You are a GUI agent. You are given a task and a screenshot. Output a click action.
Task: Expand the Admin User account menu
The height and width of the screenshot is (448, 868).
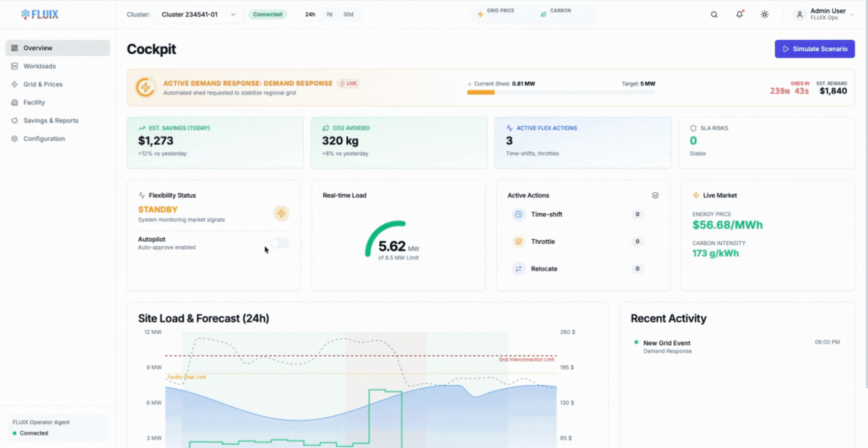pos(824,14)
